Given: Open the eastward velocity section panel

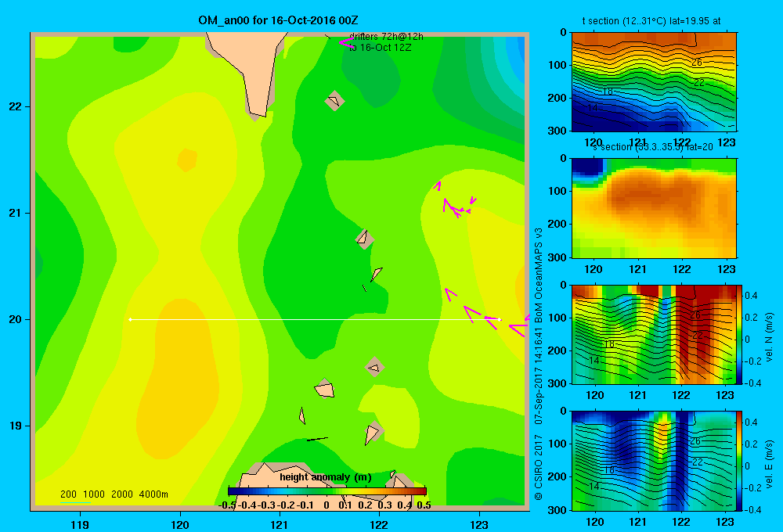Looking at the screenshot, I should (654, 461).
